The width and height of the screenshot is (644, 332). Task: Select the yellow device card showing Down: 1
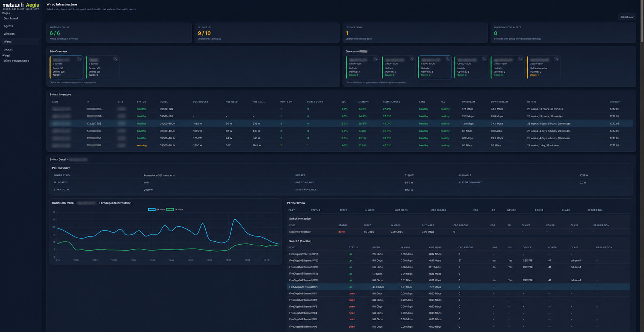(x=543, y=67)
